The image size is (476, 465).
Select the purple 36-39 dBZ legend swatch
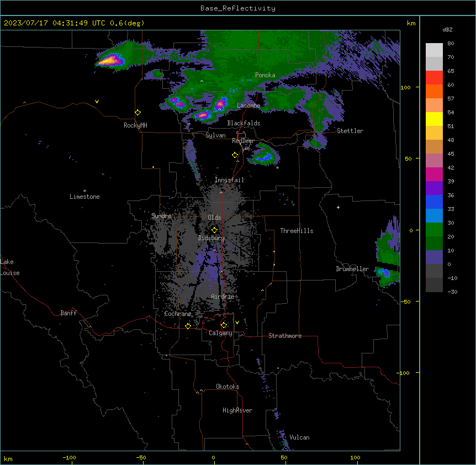[x=434, y=188]
